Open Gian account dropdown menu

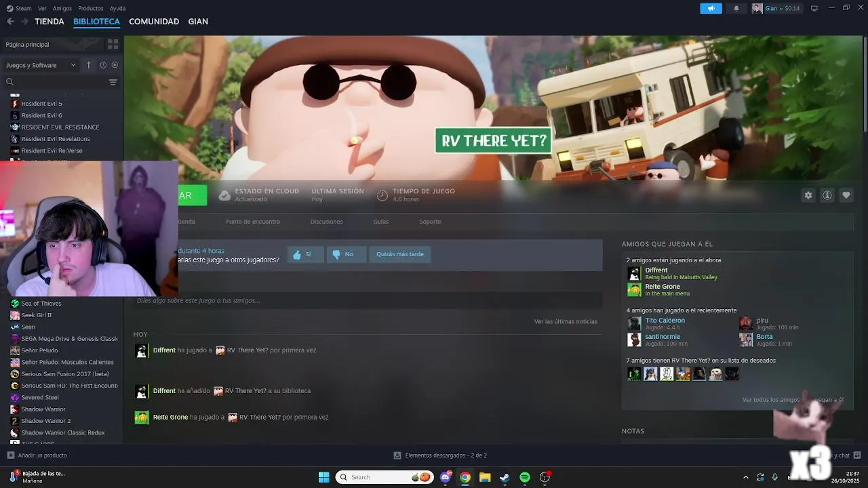[776, 8]
